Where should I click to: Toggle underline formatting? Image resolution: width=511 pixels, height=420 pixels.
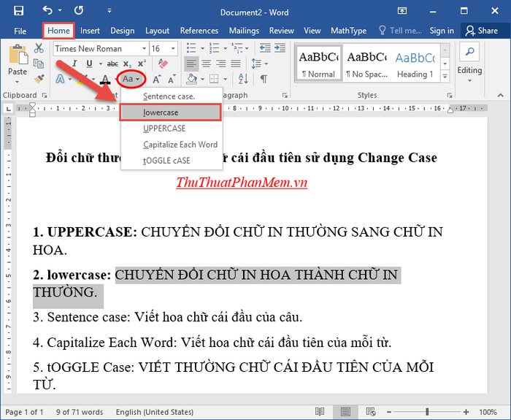pos(89,64)
